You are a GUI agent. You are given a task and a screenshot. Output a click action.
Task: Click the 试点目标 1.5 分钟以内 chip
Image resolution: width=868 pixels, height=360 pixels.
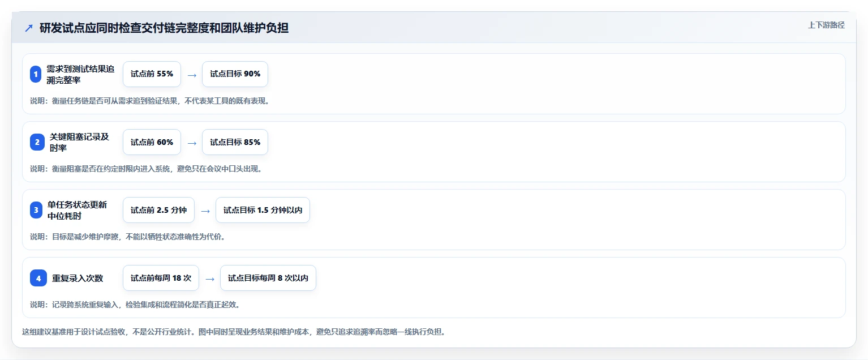(x=263, y=210)
